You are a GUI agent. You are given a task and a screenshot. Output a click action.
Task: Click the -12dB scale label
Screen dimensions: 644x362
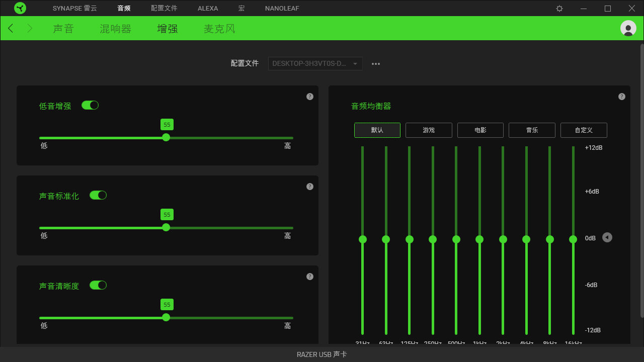tap(593, 330)
